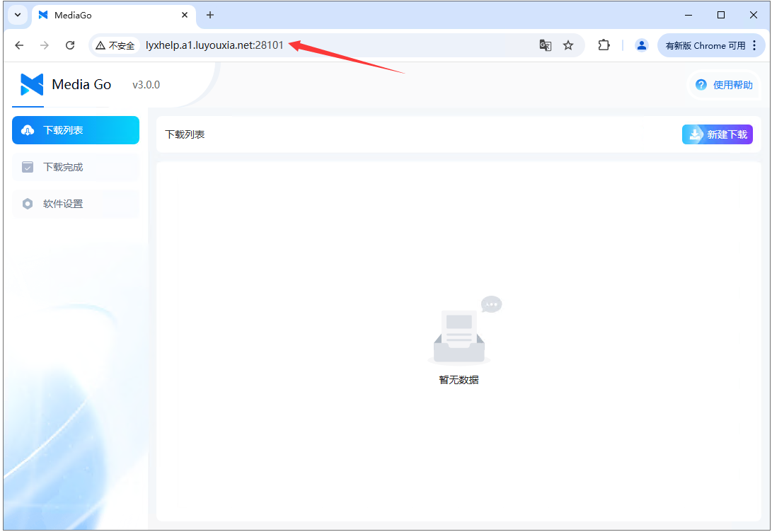
Task: Click the v3.0.0 version label
Action: [x=146, y=85]
